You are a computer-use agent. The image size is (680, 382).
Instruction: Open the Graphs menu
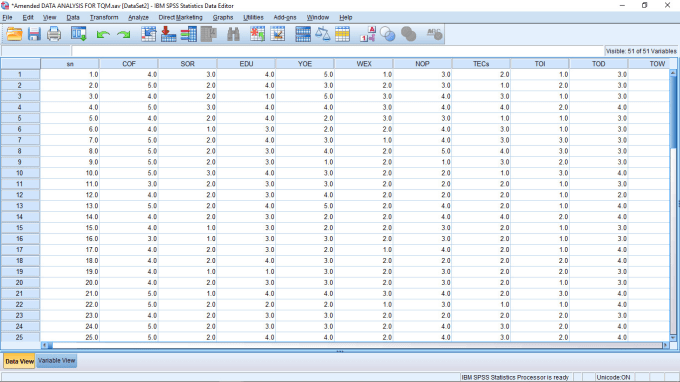tap(223, 17)
